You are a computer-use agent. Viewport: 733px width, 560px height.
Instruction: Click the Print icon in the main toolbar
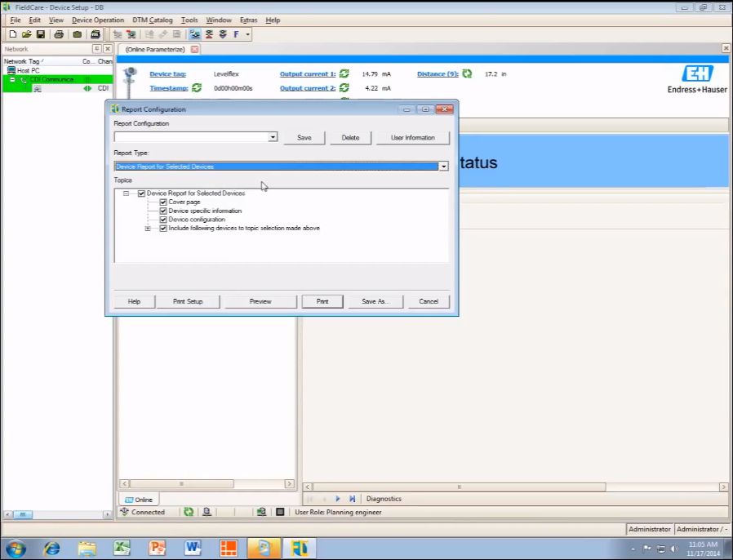pyautogui.click(x=59, y=34)
